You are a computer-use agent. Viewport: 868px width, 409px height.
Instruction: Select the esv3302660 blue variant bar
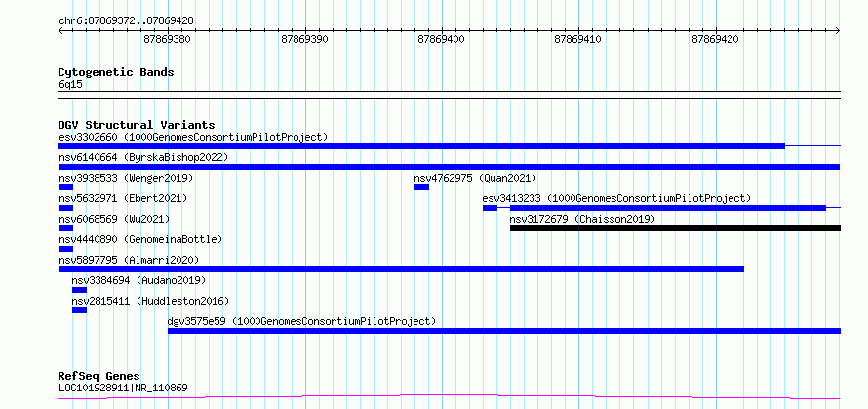point(421,146)
